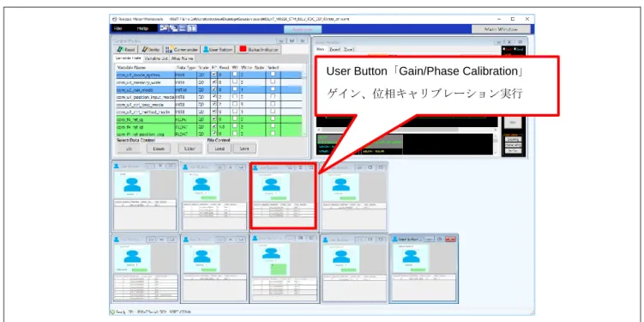Open the File menu

coord(117,29)
